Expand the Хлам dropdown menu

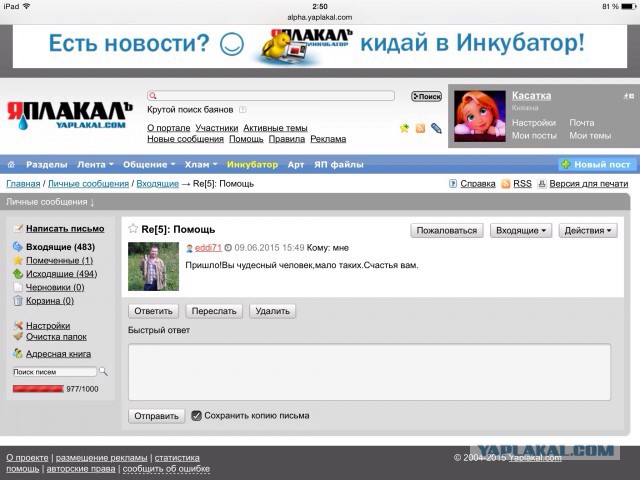coord(201,164)
